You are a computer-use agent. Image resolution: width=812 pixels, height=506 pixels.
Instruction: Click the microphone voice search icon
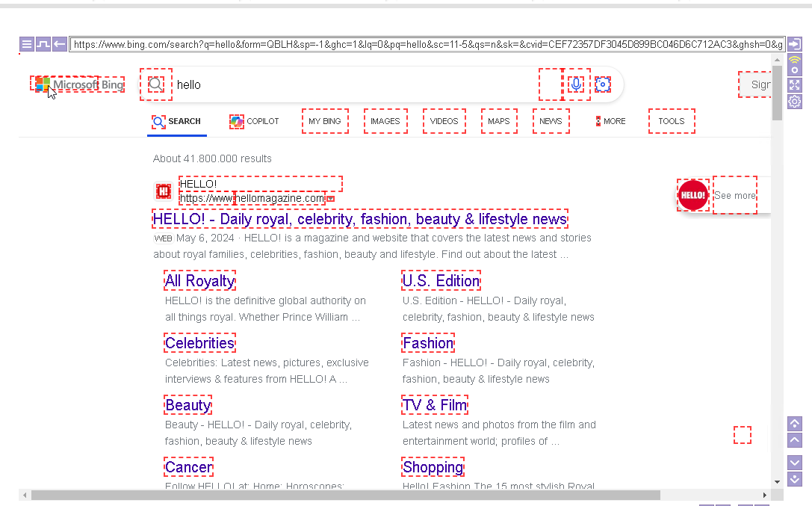point(575,84)
